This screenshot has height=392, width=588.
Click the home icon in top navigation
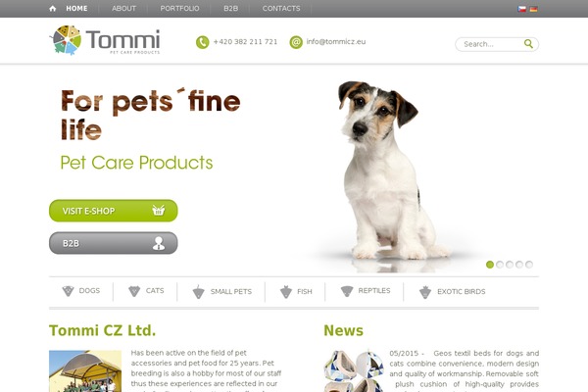pos(53,9)
